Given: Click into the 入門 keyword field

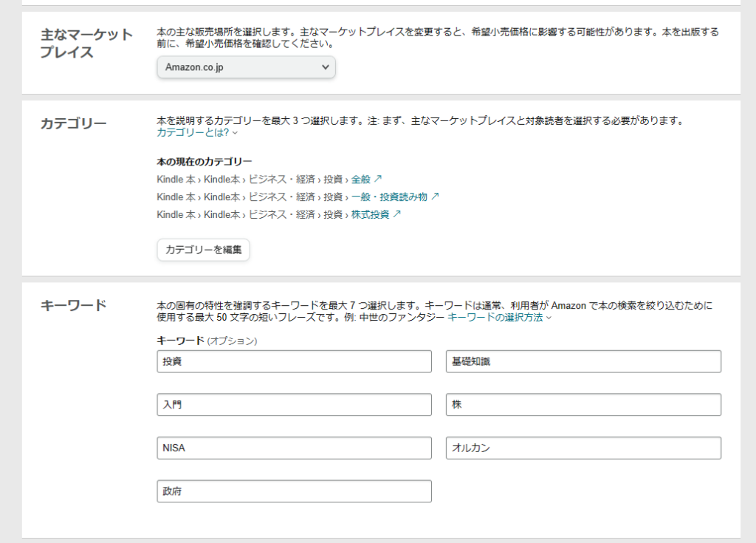Looking at the screenshot, I should click(294, 405).
